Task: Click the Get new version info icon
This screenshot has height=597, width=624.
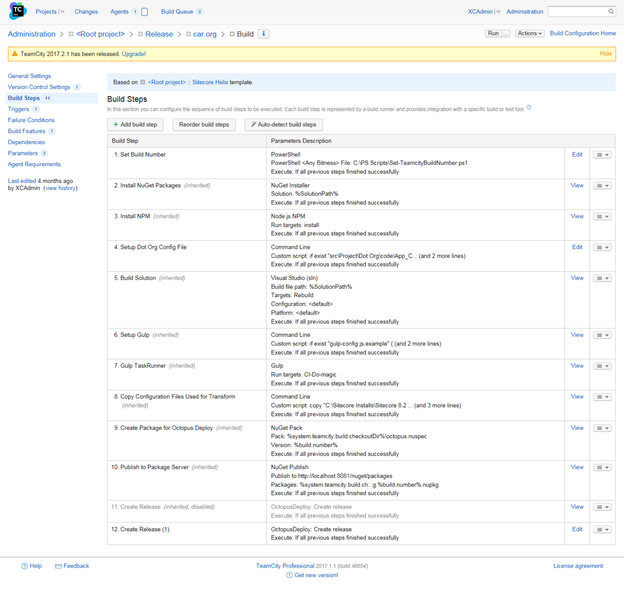Action: pos(289,575)
